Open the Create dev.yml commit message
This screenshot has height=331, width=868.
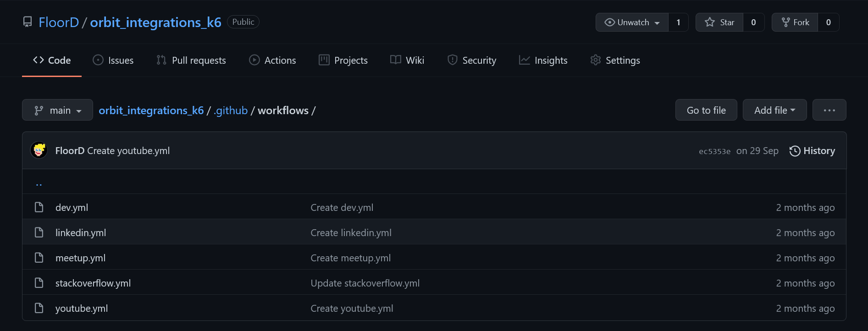(x=342, y=207)
